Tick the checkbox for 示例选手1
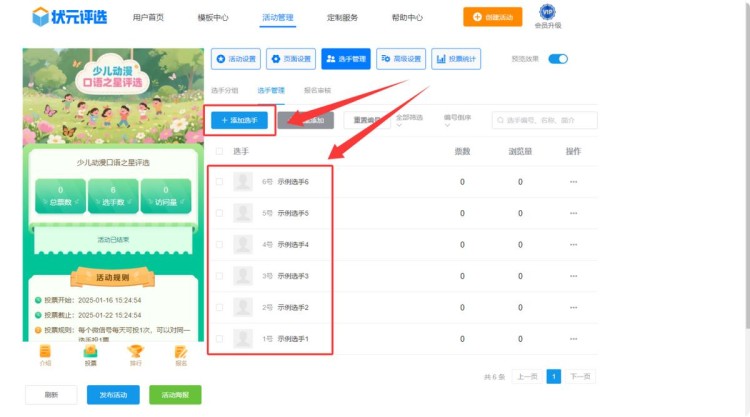Screen dimensions: 750x417 click(x=219, y=339)
